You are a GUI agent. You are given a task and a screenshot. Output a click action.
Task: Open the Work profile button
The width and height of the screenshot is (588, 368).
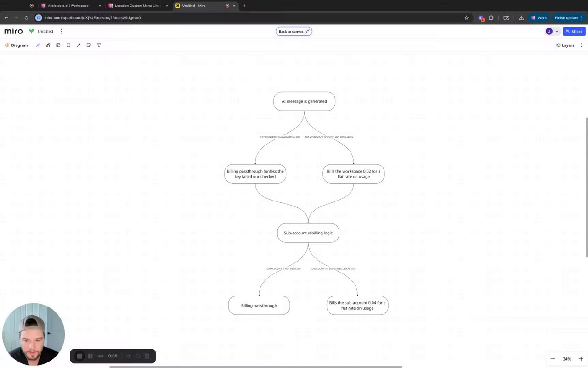click(539, 18)
